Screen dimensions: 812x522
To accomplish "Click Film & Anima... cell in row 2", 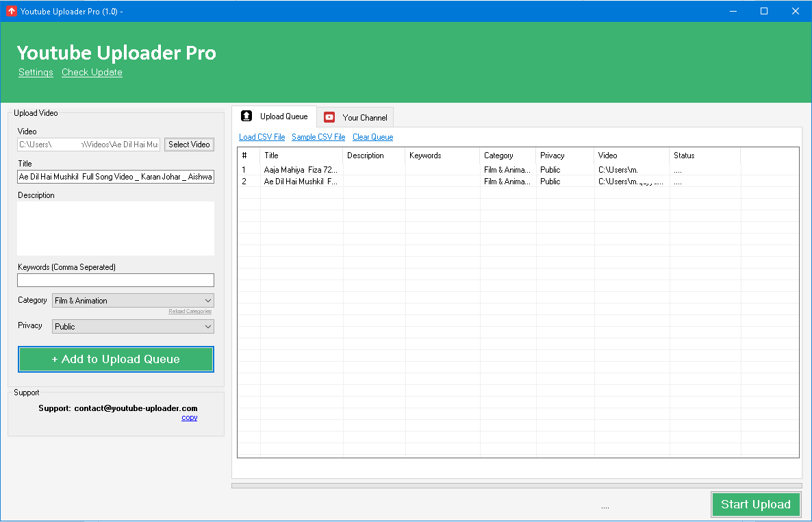I will [x=507, y=182].
